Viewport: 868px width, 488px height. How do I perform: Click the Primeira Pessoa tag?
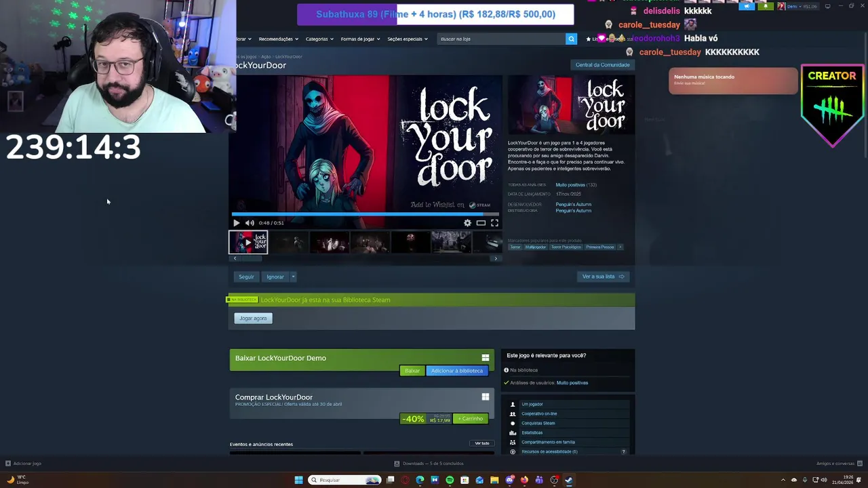point(600,247)
